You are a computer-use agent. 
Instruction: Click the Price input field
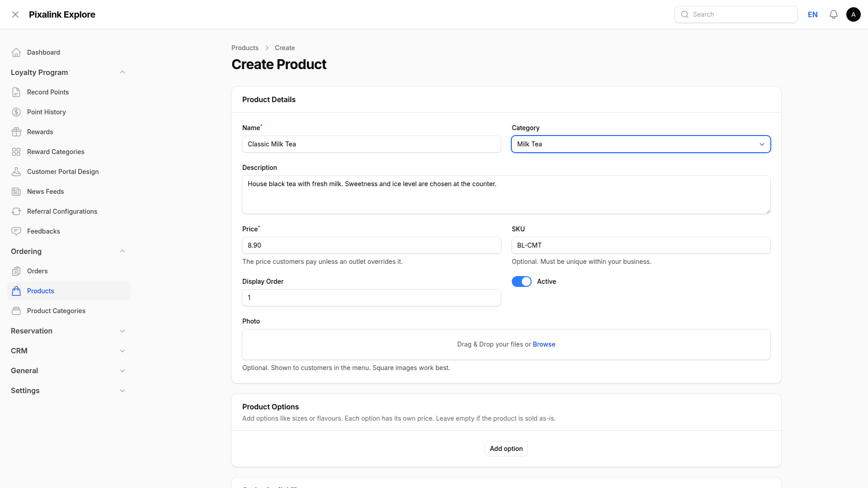point(372,245)
